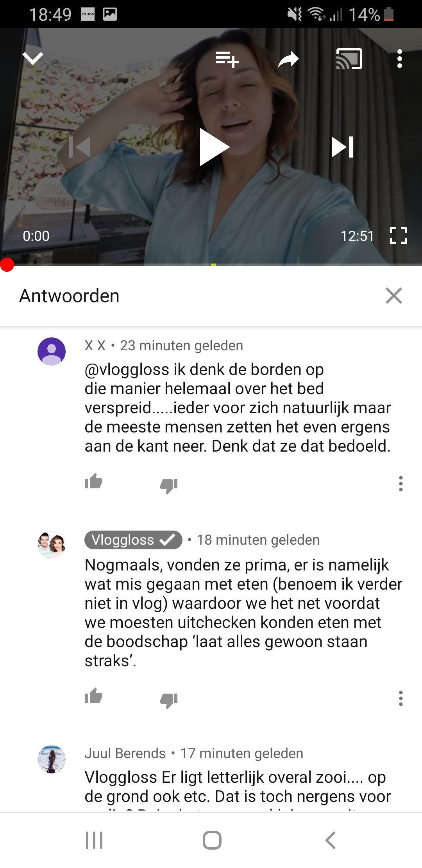This screenshot has height=868, width=422.
Task: Skip to the next video
Action: tap(342, 147)
